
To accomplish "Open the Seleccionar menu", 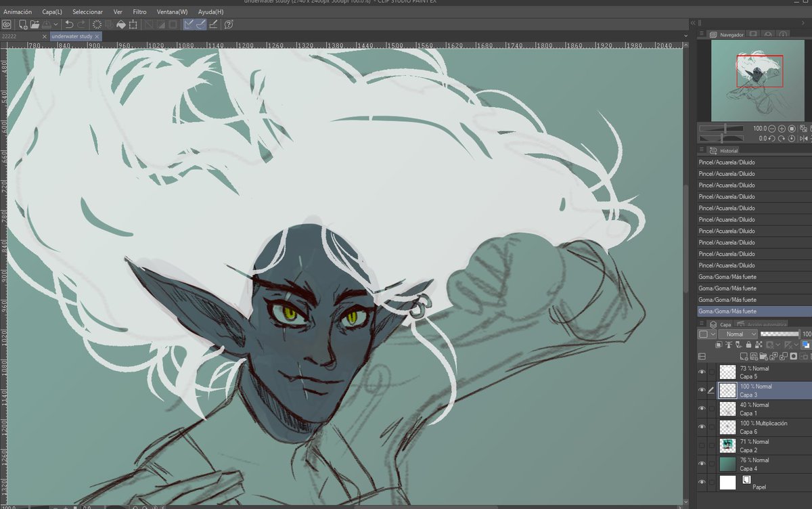I will coord(87,12).
